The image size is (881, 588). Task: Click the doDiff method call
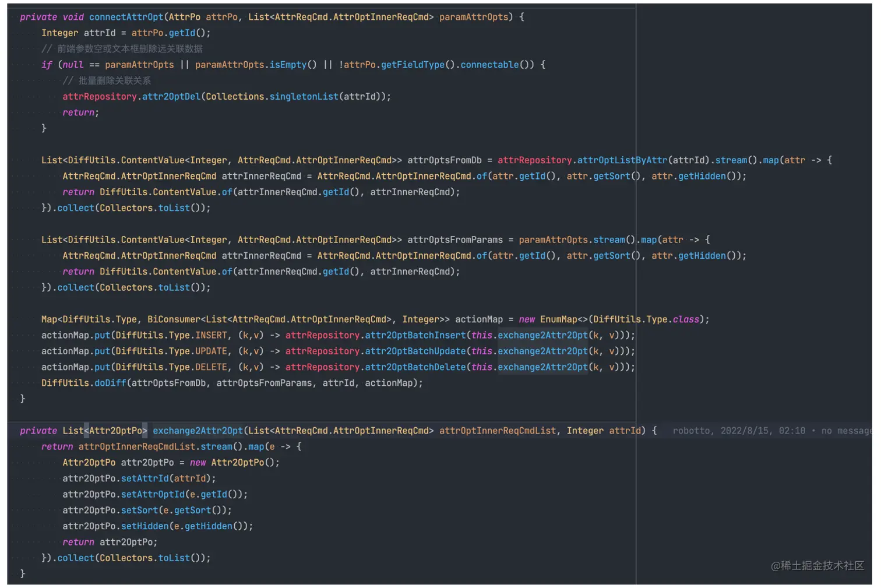pos(110,383)
